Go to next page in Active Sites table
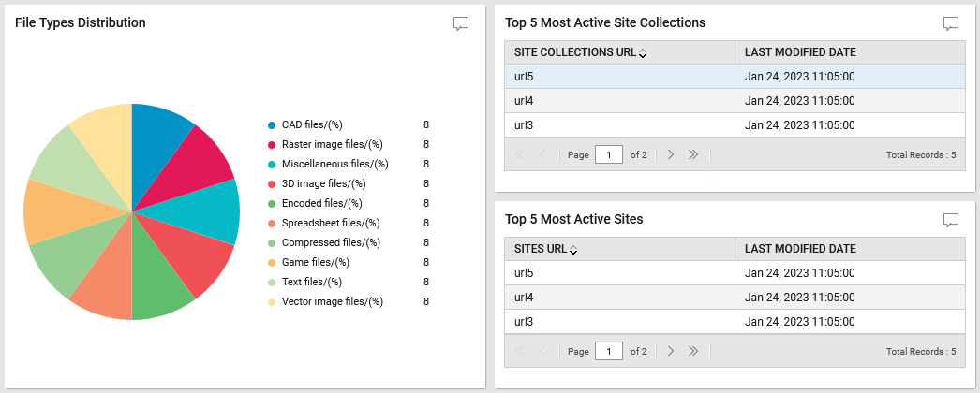 pos(671,351)
